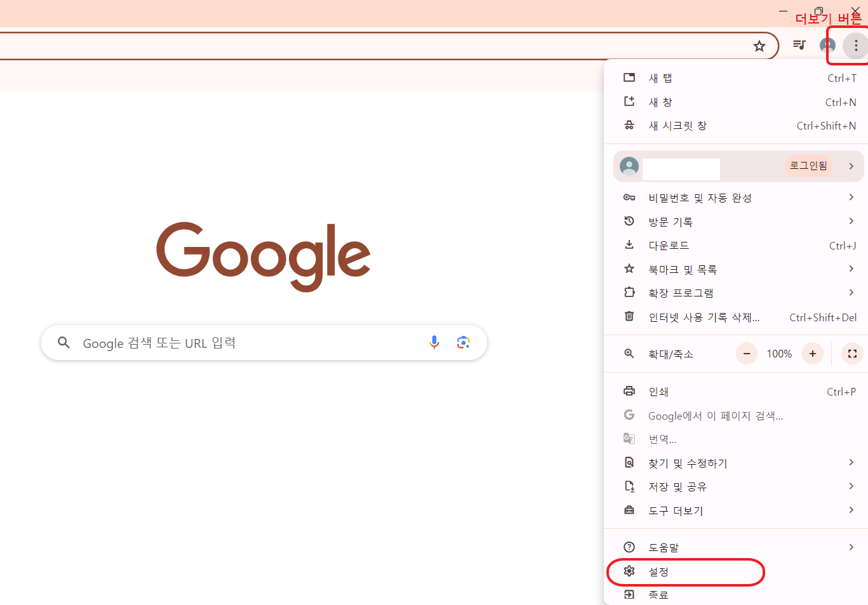Click the key icon beside 비밀번호 및 자동 완성
868x605 pixels.
point(629,197)
